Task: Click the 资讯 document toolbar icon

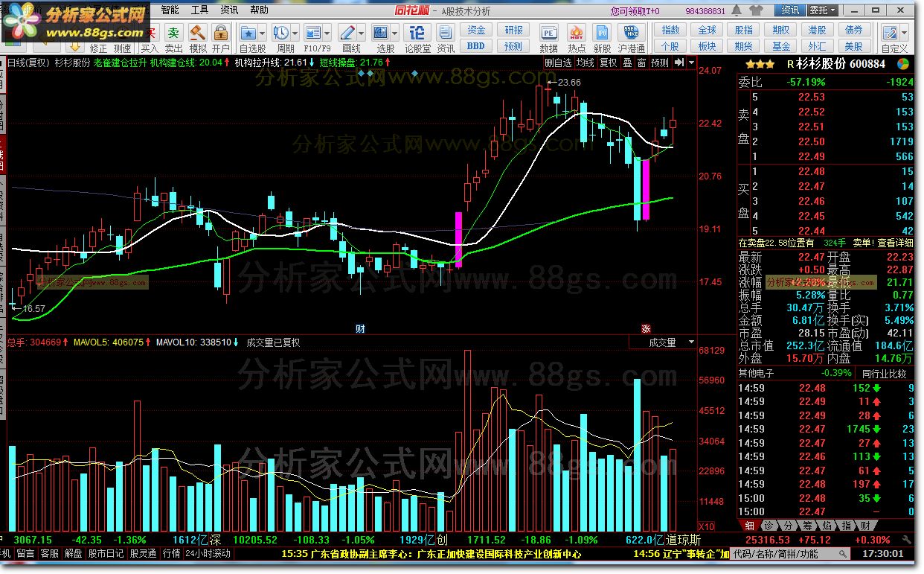Action: [446, 34]
